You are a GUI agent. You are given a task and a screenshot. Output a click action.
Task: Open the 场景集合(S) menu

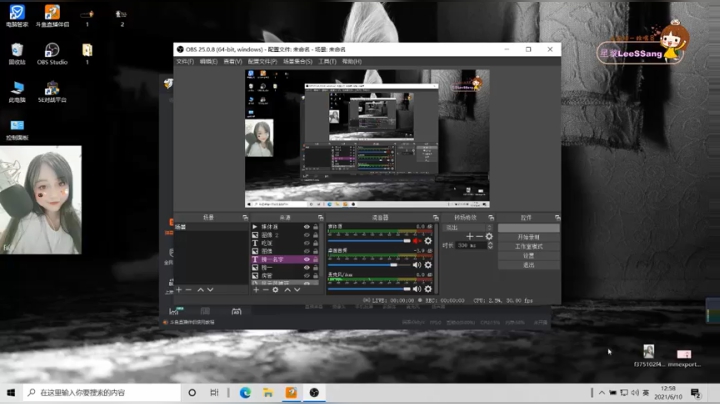click(298, 62)
